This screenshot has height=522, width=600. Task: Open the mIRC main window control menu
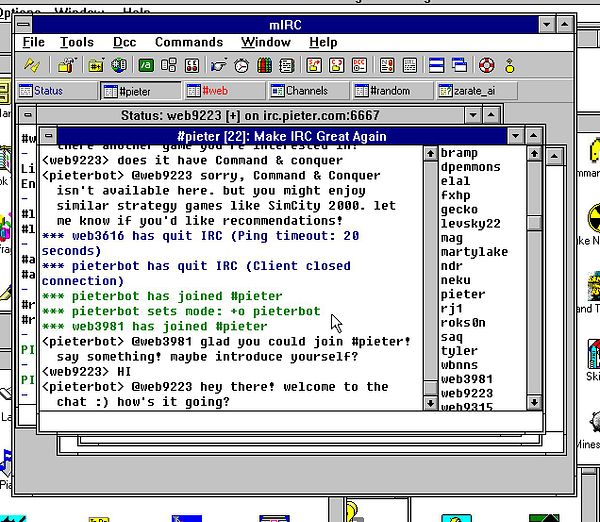coord(24,25)
